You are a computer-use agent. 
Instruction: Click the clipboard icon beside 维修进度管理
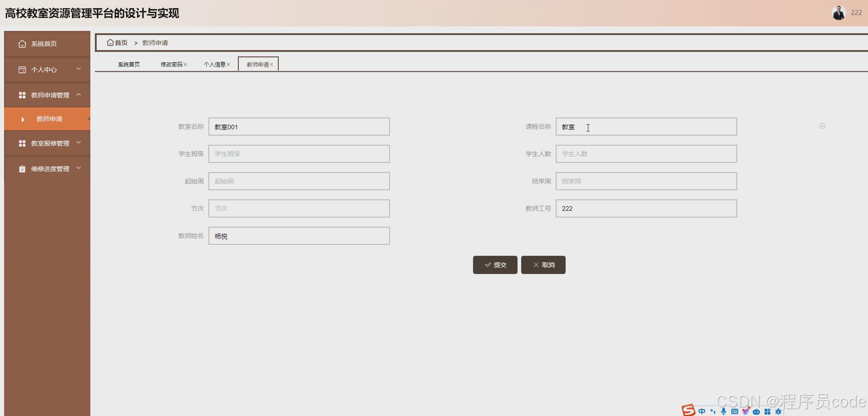[x=22, y=169]
